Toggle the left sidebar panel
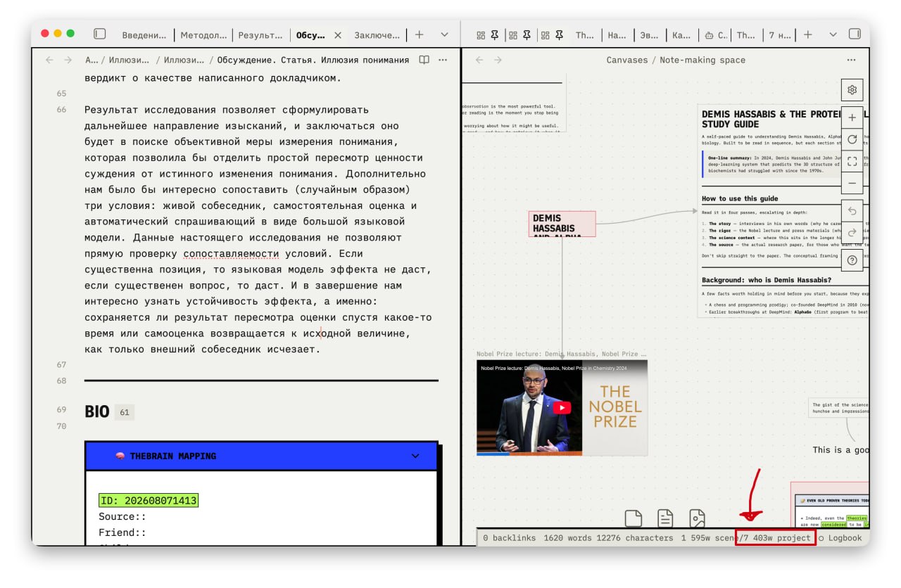Viewport: 901px width, 588px height. coord(100,34)
